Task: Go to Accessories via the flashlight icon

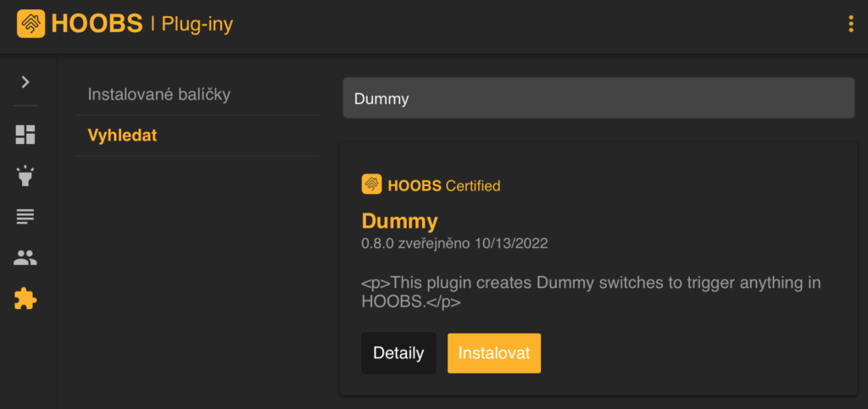Action: click(25, 176)
